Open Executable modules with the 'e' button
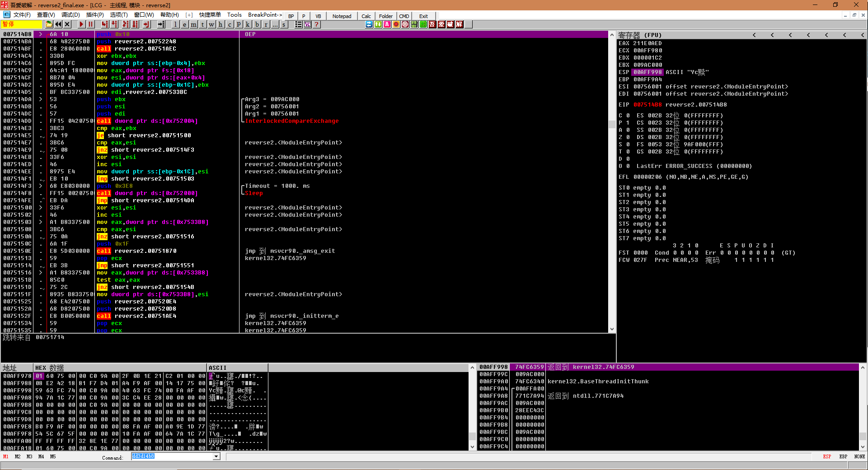The image size is (868, 470). click(185, 24)
